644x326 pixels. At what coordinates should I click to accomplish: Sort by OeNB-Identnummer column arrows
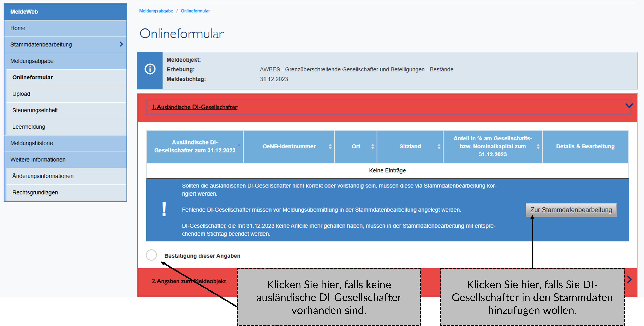click(x=330, y=147)
